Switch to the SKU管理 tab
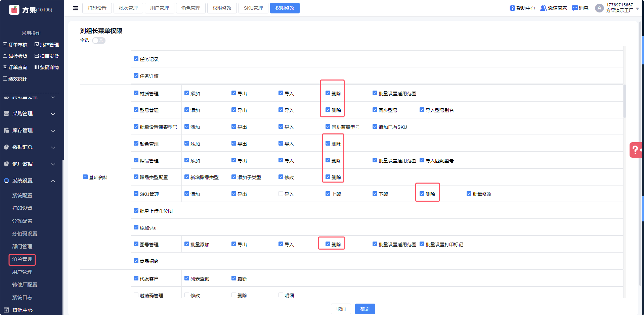The height and width of the screenshot is (315, 644). (253, 8)
